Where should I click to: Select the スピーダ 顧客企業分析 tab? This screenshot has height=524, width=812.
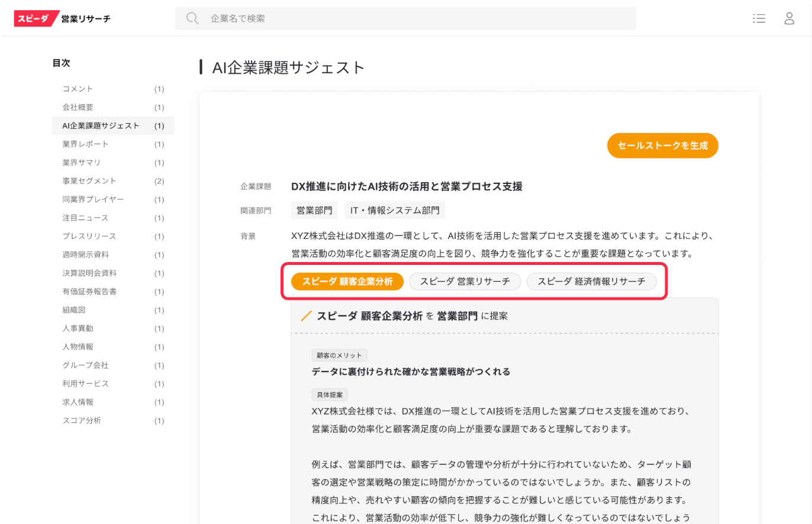click(x=347, y=282)
